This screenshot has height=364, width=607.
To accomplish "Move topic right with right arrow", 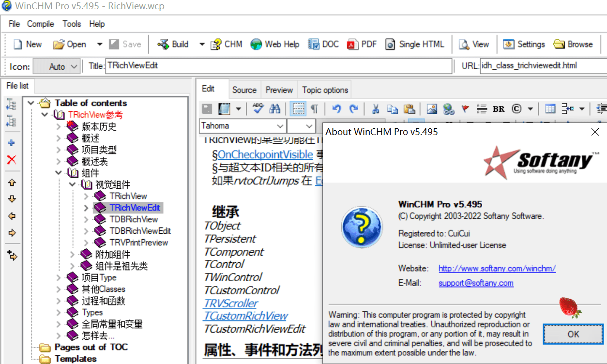I will pos(12,233).
